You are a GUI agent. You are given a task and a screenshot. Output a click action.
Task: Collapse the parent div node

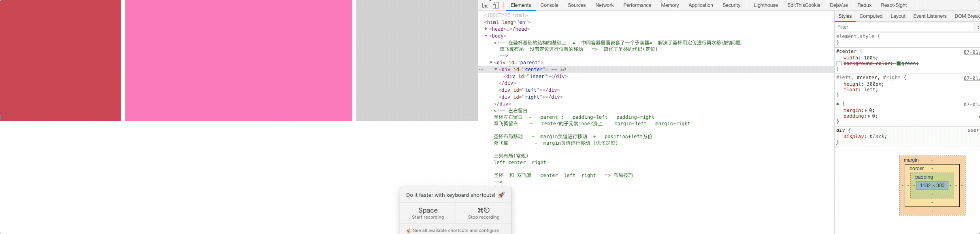pyautogui.click(x=491, y=63)
